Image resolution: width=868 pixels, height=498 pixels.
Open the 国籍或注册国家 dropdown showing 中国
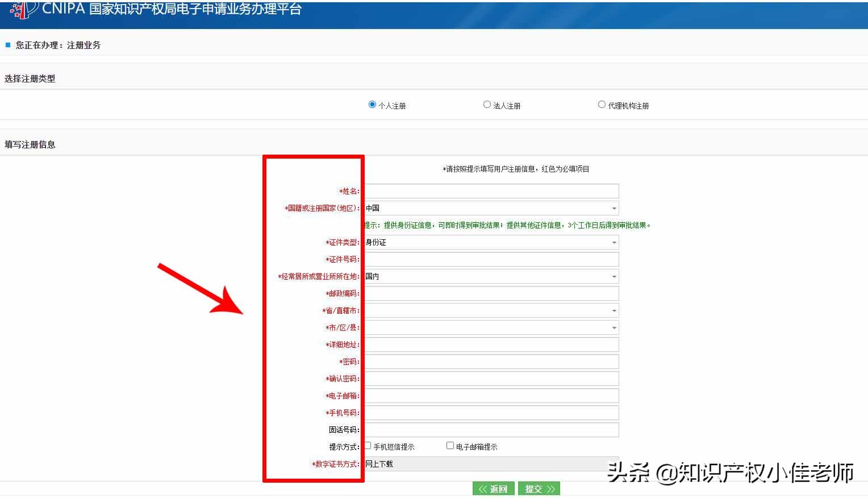(491, 208)
